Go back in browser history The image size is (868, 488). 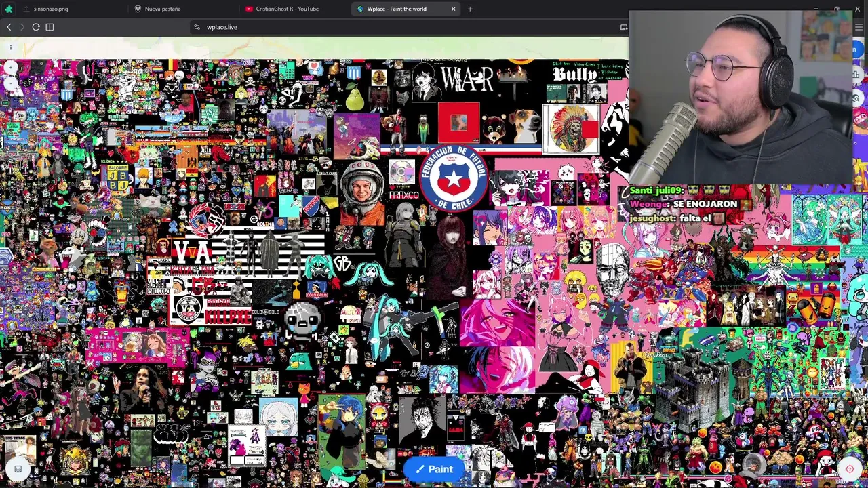tap(9, 27)
